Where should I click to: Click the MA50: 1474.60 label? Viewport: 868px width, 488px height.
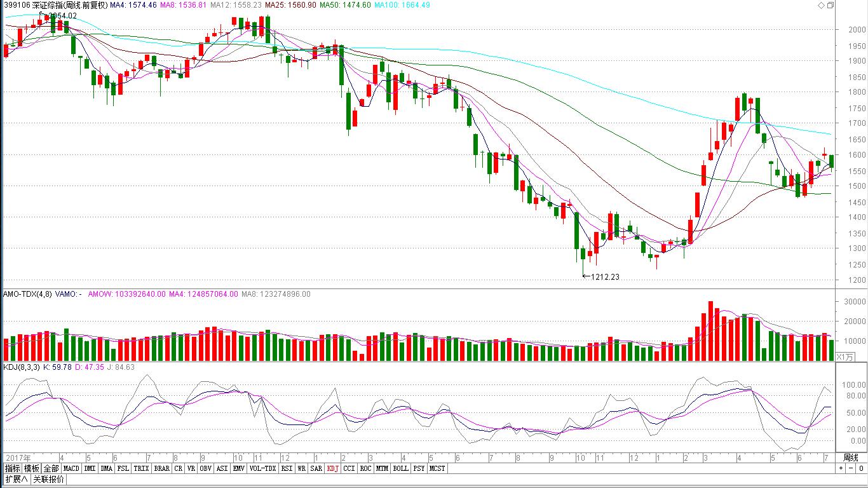coord(346,5)
